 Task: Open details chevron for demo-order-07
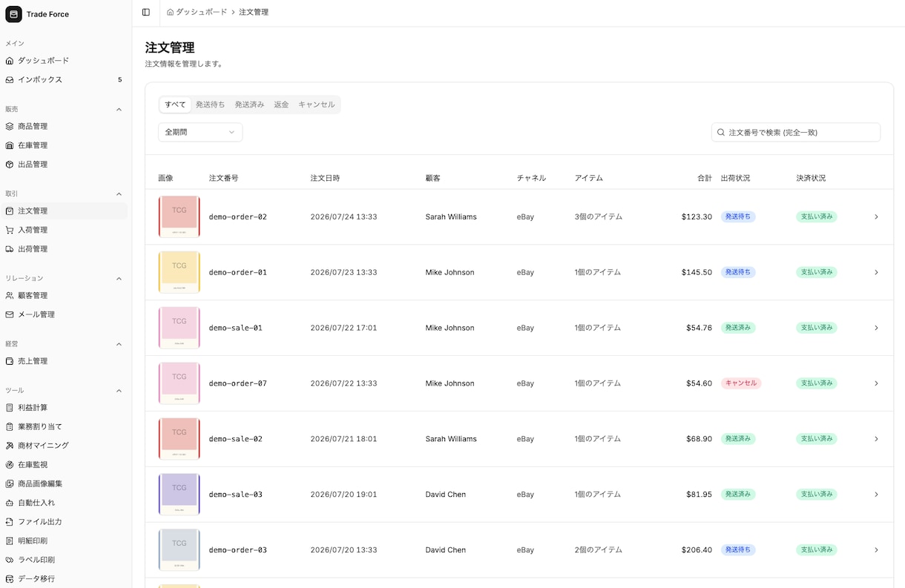(x=876, y=383)
